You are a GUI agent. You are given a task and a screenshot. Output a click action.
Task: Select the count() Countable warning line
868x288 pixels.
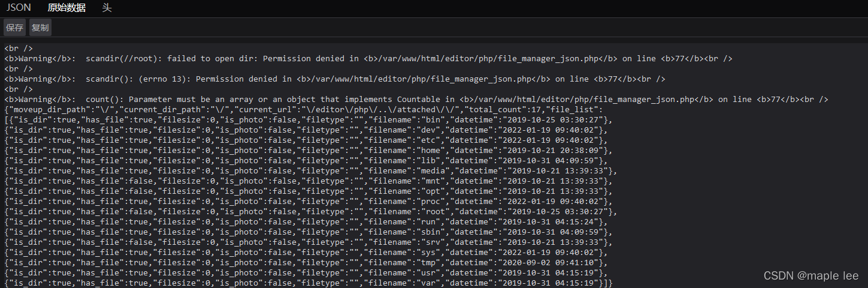pos(416,100)
